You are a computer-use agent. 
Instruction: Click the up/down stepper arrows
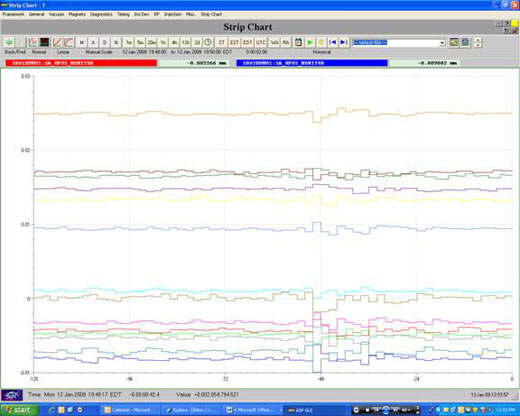click(478, 42)
